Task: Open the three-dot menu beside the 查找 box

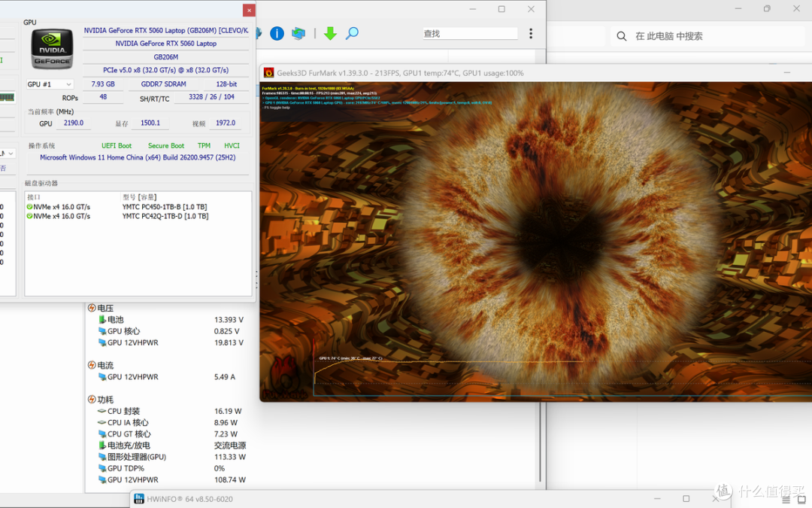Action: coord(531,34)
